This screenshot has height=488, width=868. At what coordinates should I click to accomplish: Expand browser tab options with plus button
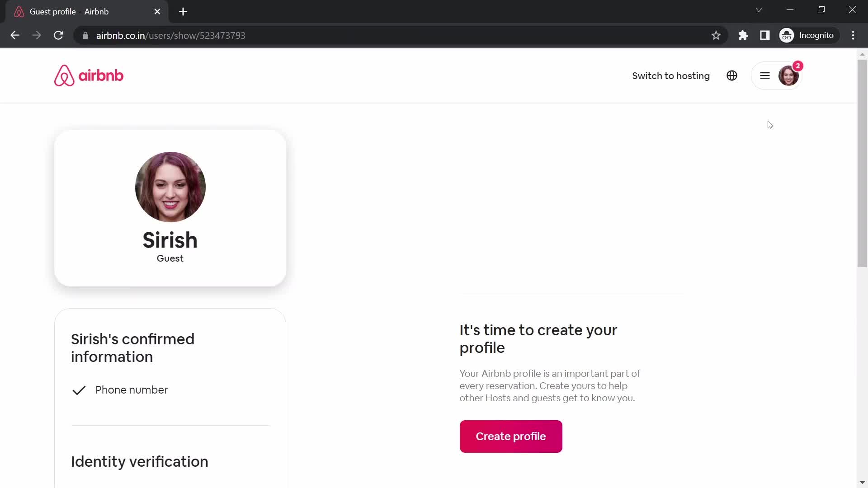click(184, 12)
